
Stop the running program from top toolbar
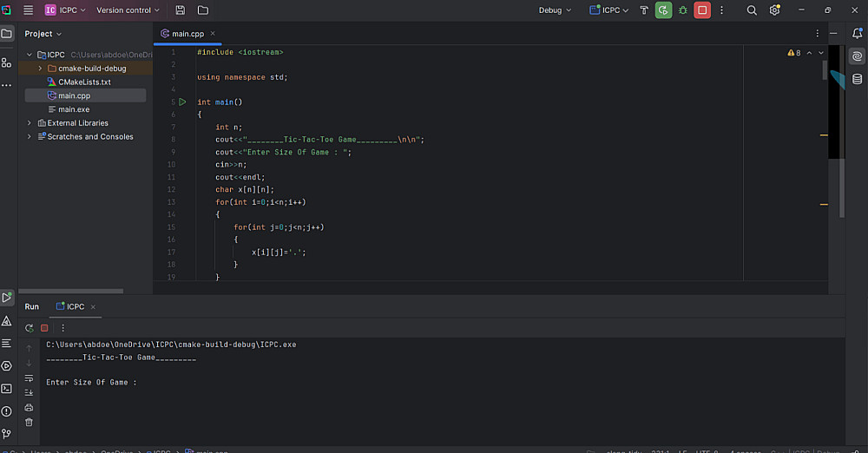coord(702,10)
